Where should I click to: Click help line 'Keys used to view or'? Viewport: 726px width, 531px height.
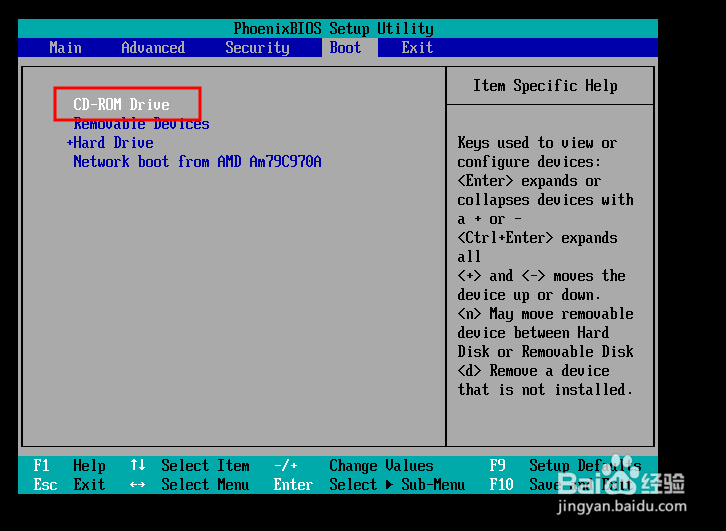pyautogui.click(x=537, y=143)
